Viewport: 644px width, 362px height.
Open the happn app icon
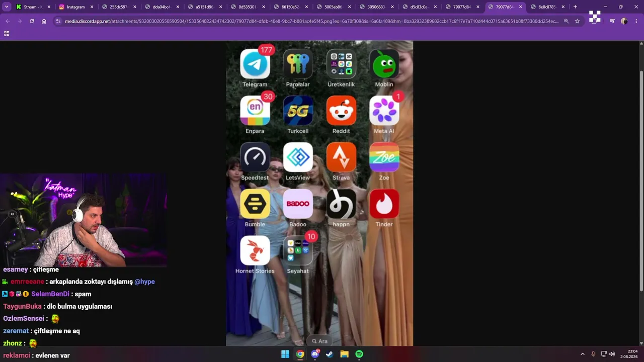pos(341,204)
